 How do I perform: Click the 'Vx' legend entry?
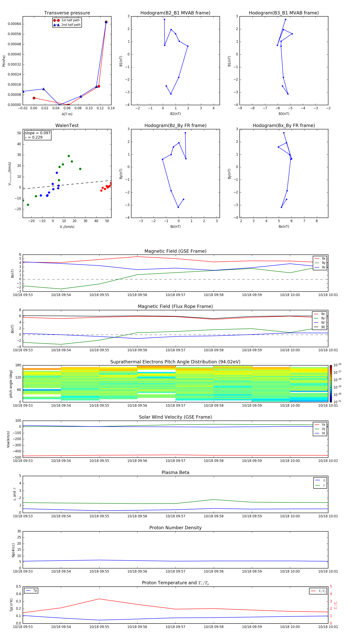320,424
